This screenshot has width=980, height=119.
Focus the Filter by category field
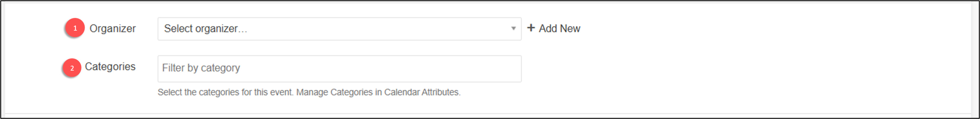(x=339, y=69)
